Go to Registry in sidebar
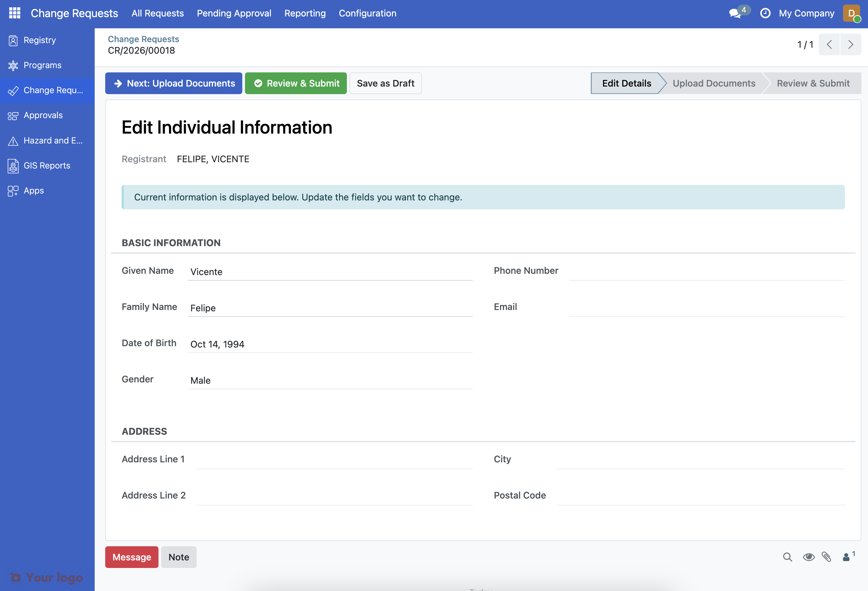 (x=47, y=40)
